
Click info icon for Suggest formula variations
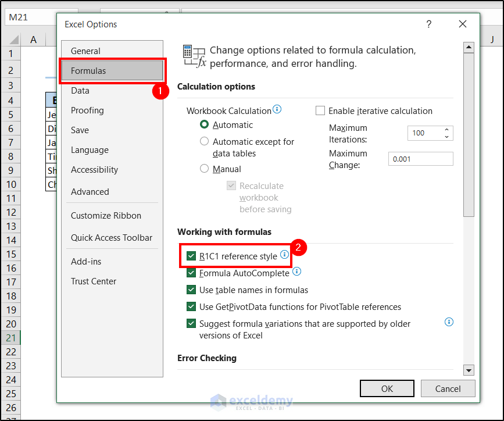(x=449, y=322)
